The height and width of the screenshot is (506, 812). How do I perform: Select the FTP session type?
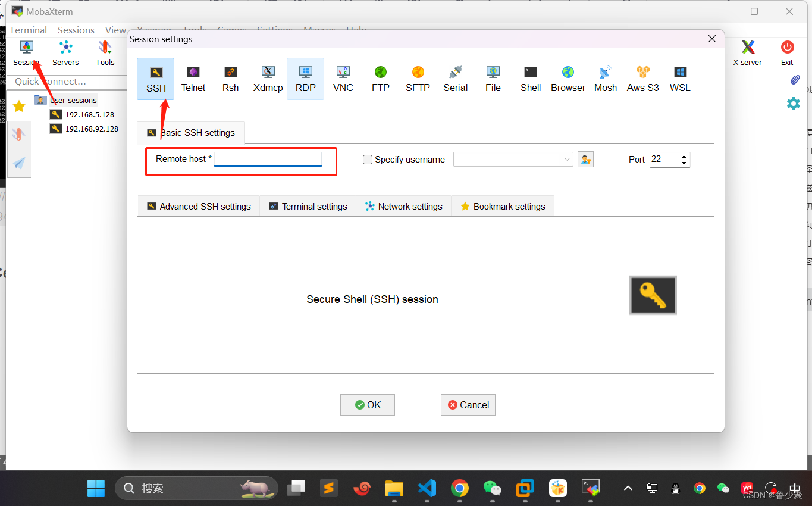click(381, 79)
